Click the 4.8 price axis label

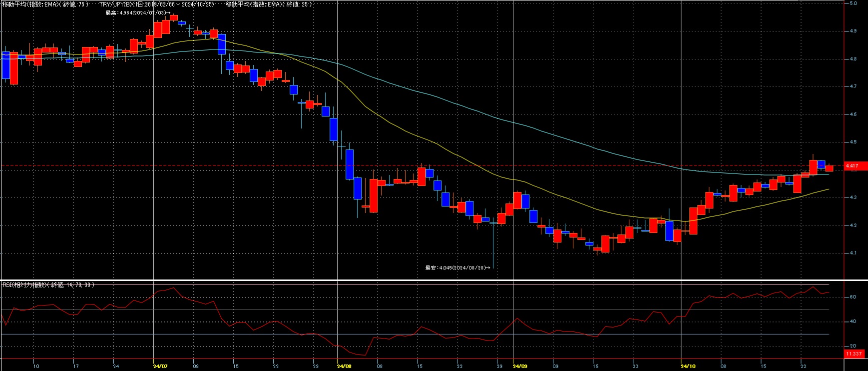coord(853,59)
